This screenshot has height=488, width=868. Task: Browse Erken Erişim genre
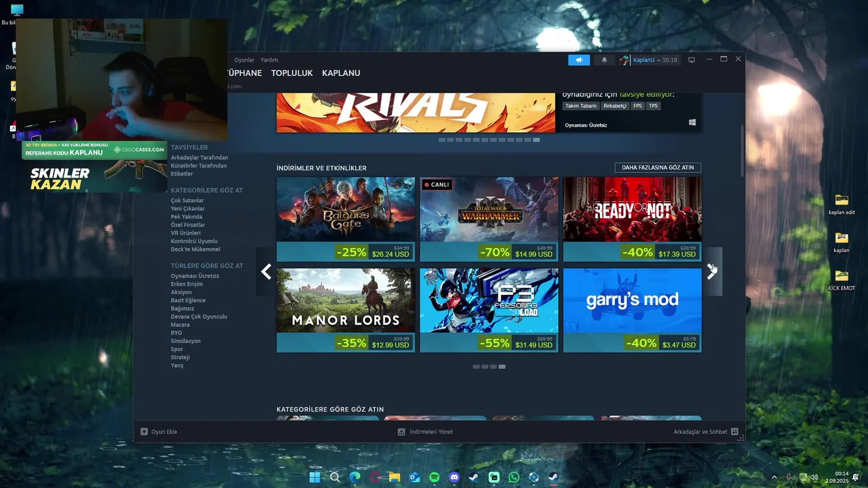pyautogui.click(x=186, y=284)
